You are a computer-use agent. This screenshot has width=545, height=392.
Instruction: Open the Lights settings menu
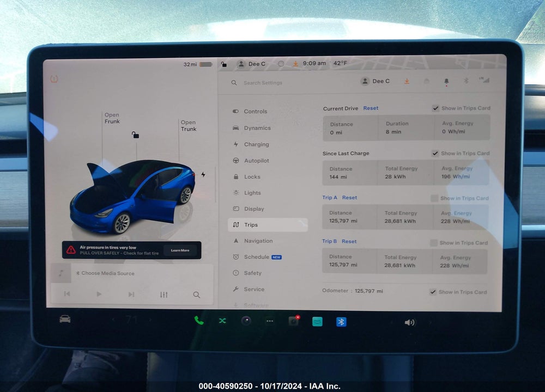pos(247,193)
